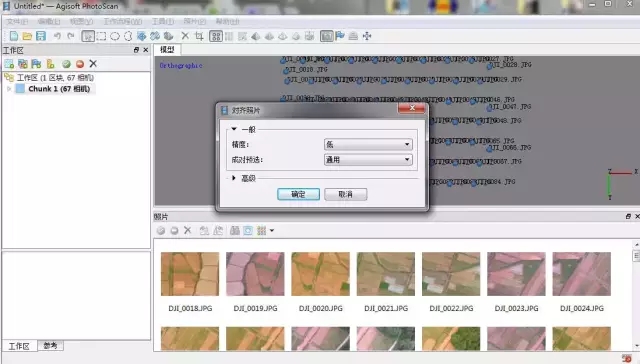Remove cameras with Photos pane X
This screenshot has height=364, width=640.
coord(187,230)
